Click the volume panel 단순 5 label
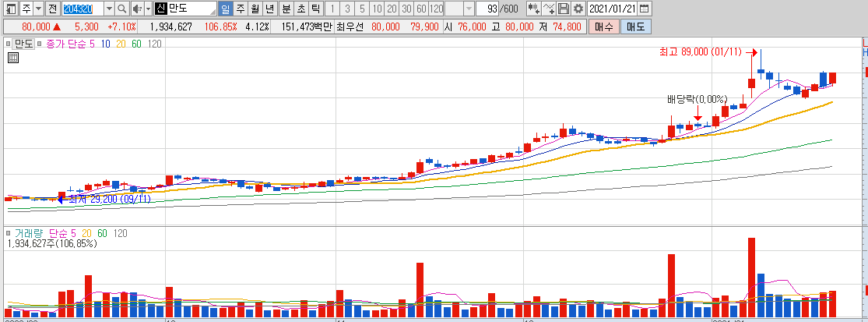Screen dimensions: 868x322 tap(62, 234)
